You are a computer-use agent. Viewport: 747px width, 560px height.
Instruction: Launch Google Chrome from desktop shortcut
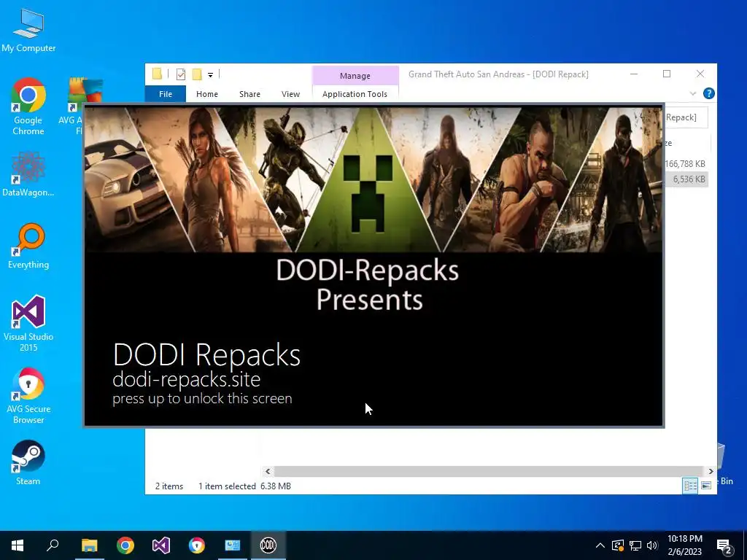(x=28, y=106)
